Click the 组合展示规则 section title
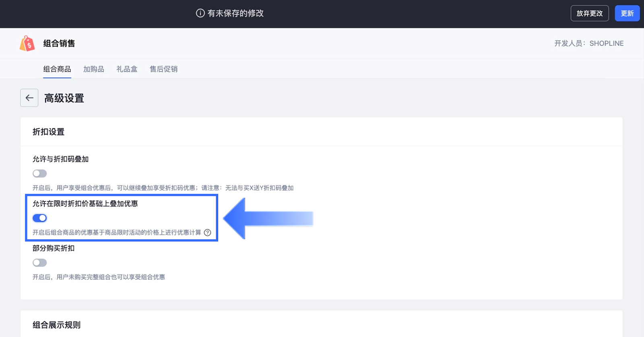Image resolution: width=644 pixels, height=337 pixels. click(56, 325)
